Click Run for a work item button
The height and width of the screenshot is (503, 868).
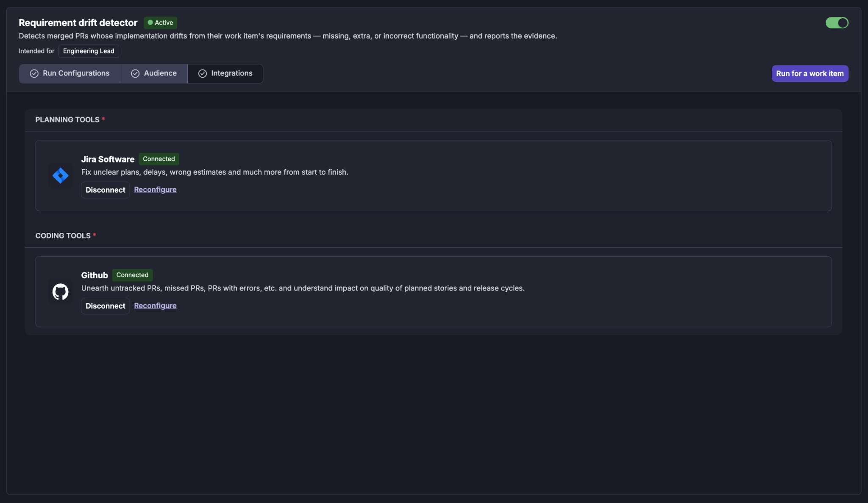(x=810, y=73)
